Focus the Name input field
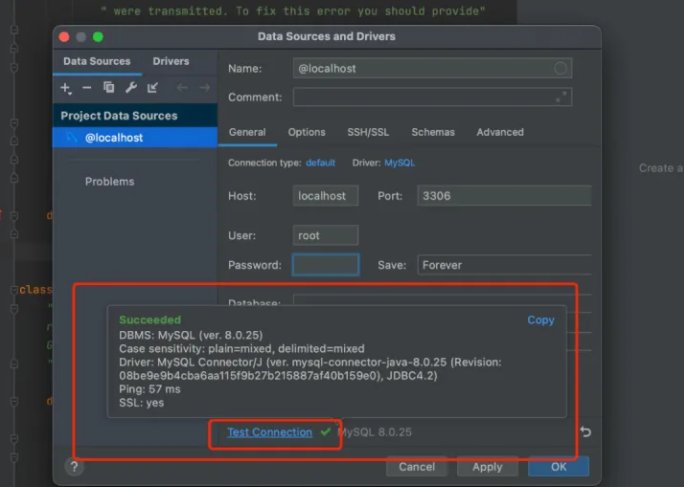The height and width of the screenshot is (487, 684). click(x=432, y=68)
